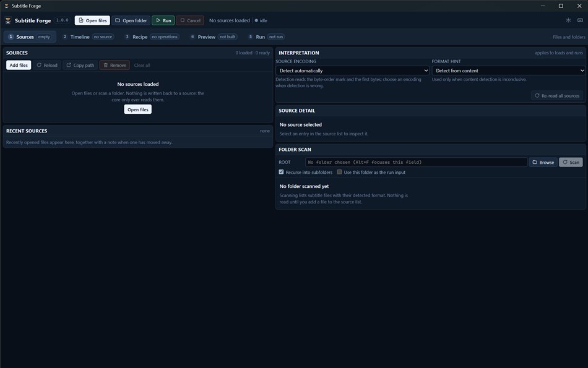Enable Use this folder as the run input

pos(339,172)
